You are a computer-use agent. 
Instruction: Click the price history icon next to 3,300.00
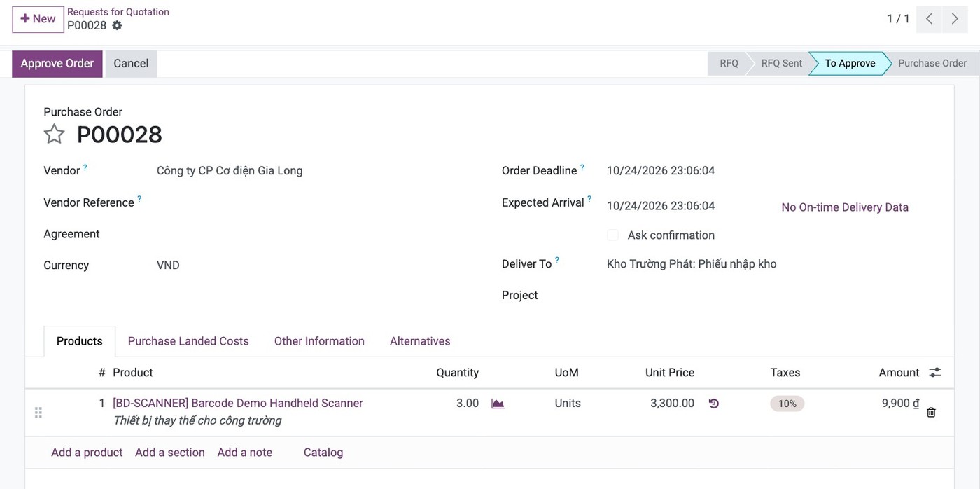point(713,404)
